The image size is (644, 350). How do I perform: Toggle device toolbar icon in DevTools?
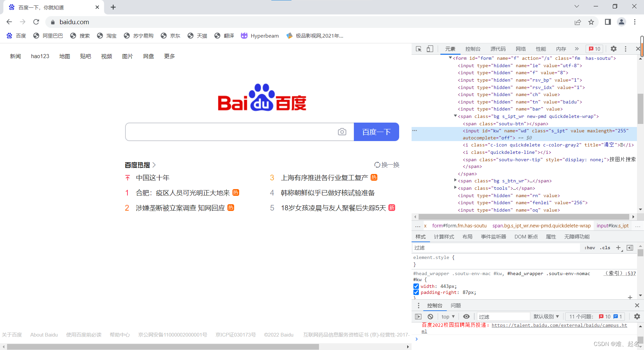click(x=430, y=49)
